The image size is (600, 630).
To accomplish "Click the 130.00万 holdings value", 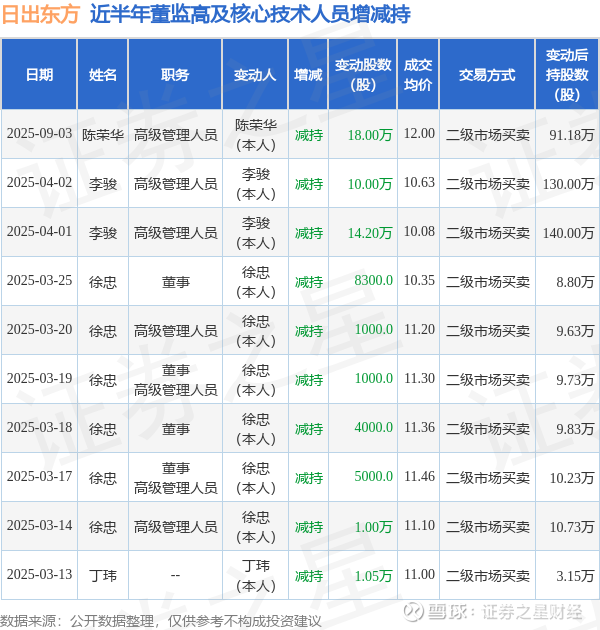I will pyautogui.click(x=568, y=184).
